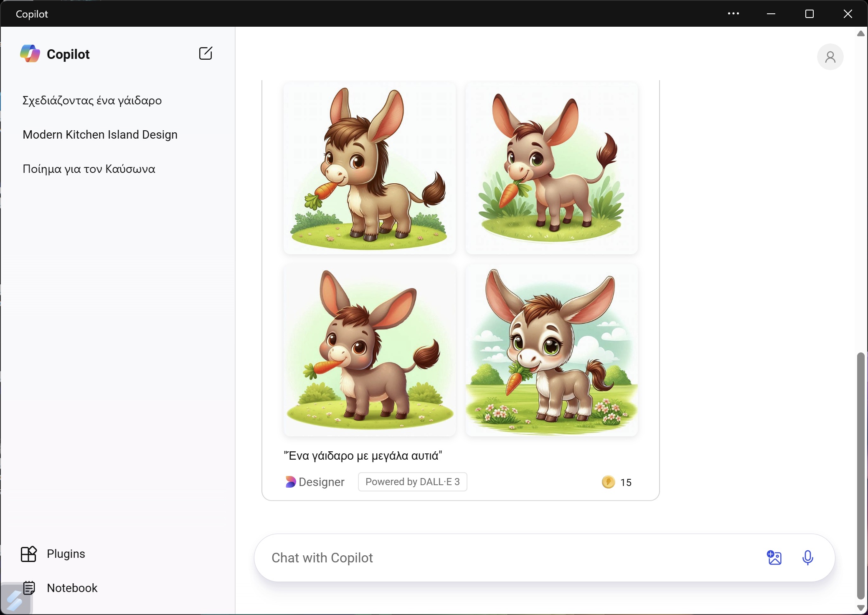
Task: Click in the Chat with Copilot field
Action: click(x=501, y=558)
